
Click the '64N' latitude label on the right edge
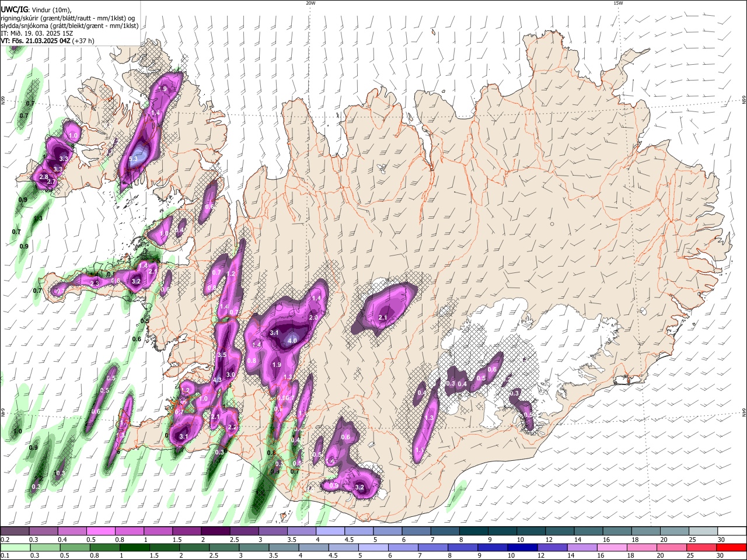coord(744,412)
